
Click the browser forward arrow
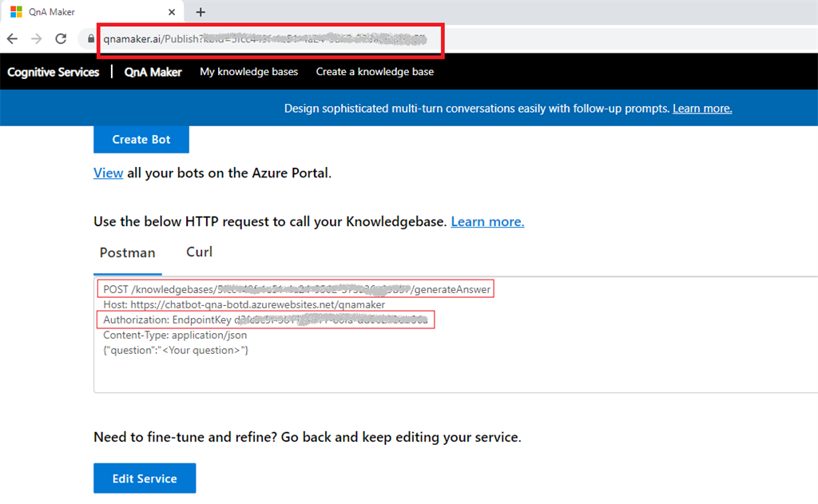coord(36,38)
